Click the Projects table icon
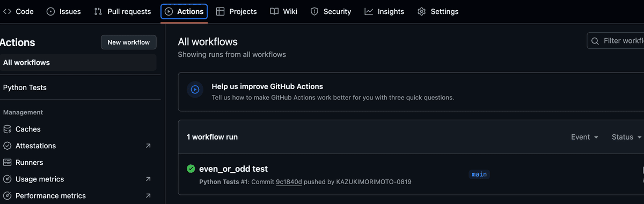Screen dimensions: 644x204 click(221, 11)
